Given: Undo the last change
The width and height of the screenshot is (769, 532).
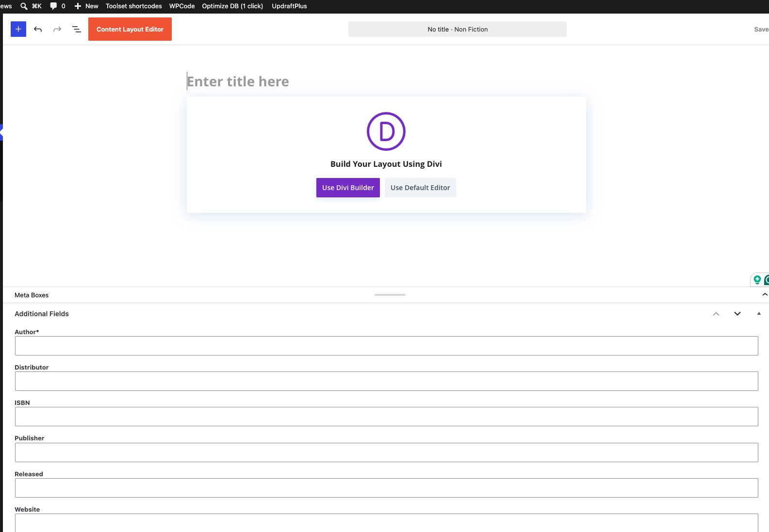Looking at the screenshot, I should point(38,29).
